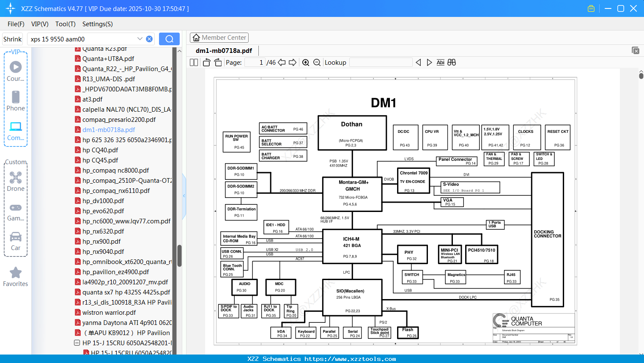Open Car category in sidebar
Screen dimensions: 644x363
[x=16, y=241]
